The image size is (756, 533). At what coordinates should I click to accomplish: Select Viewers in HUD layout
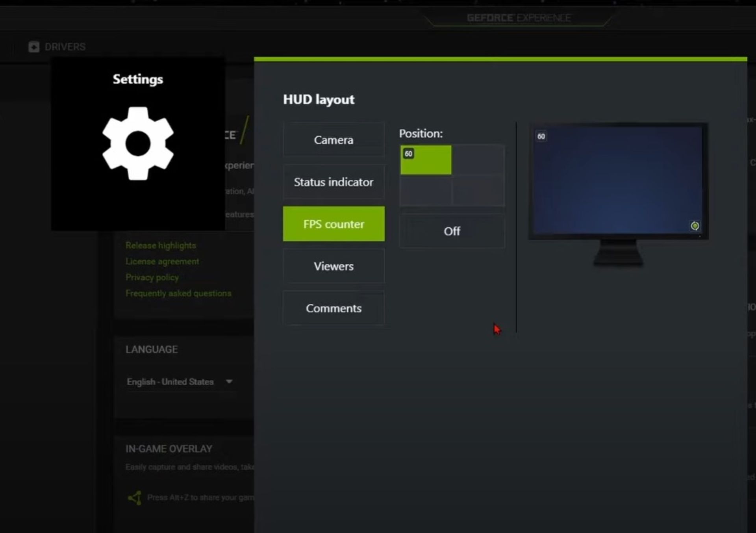[334, 266]
